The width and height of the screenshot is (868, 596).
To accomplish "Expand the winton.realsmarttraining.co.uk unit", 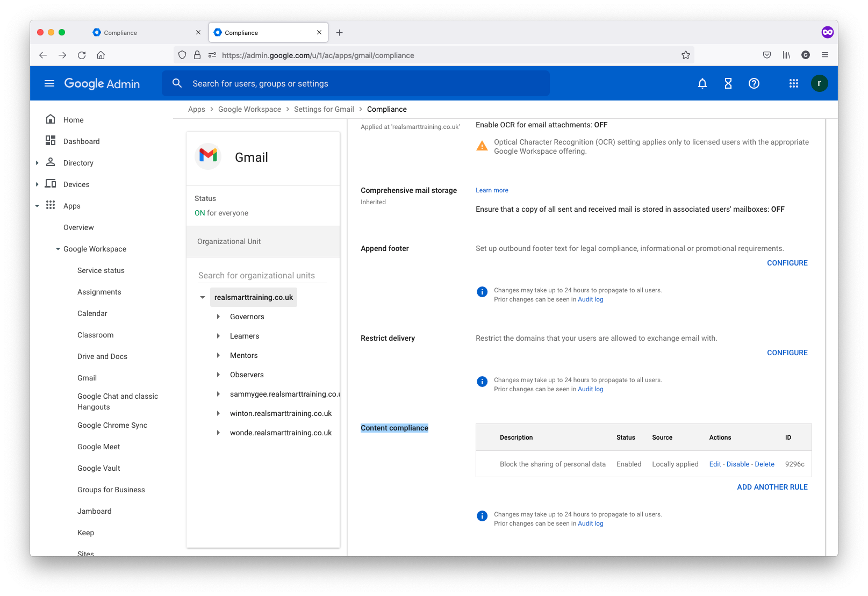I will click(218, 413).
